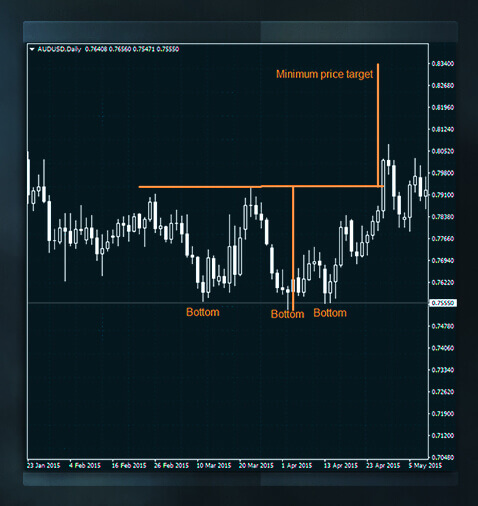The width and height of the screenshot is (478, 506).
Task: Click the 0.70480 price scale label
Action: tap(443, 457)
